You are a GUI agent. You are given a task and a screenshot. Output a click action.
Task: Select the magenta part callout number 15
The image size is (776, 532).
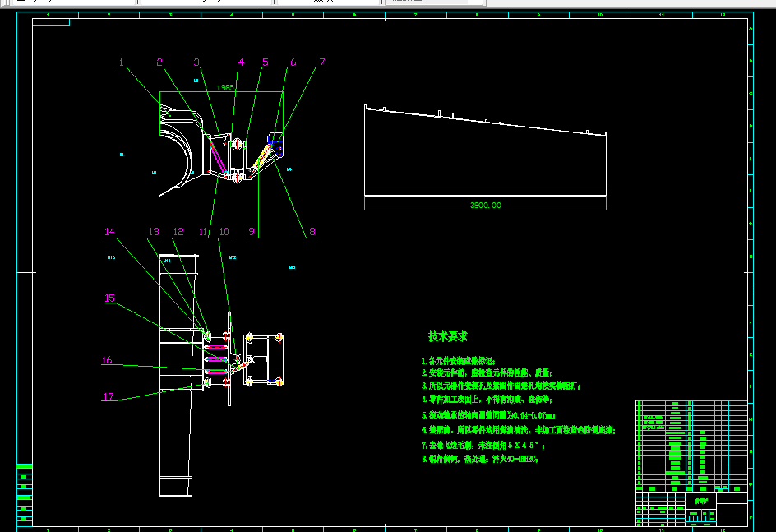109,298
